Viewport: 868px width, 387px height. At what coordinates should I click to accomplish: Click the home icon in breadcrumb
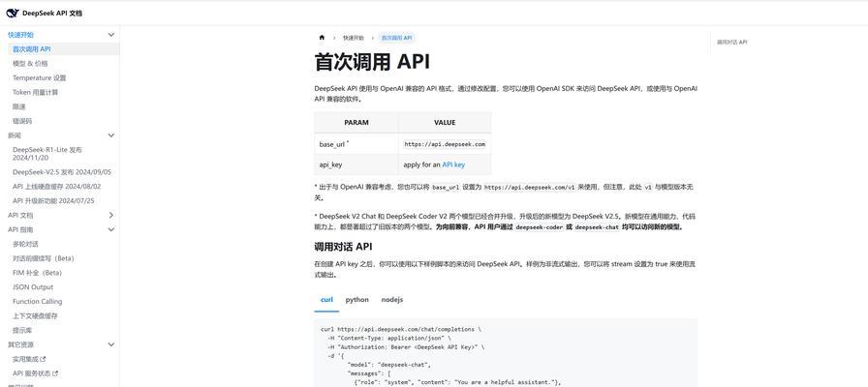pyautogui.click(x=322, y=38)
